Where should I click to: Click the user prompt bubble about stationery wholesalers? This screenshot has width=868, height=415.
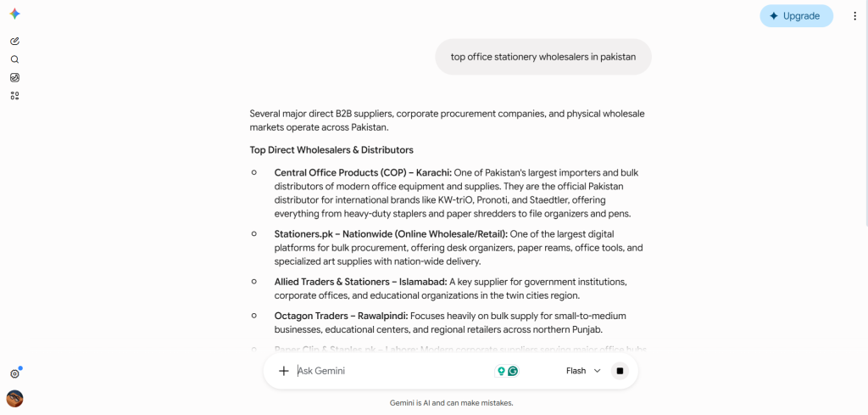click(x=543, y=57)
